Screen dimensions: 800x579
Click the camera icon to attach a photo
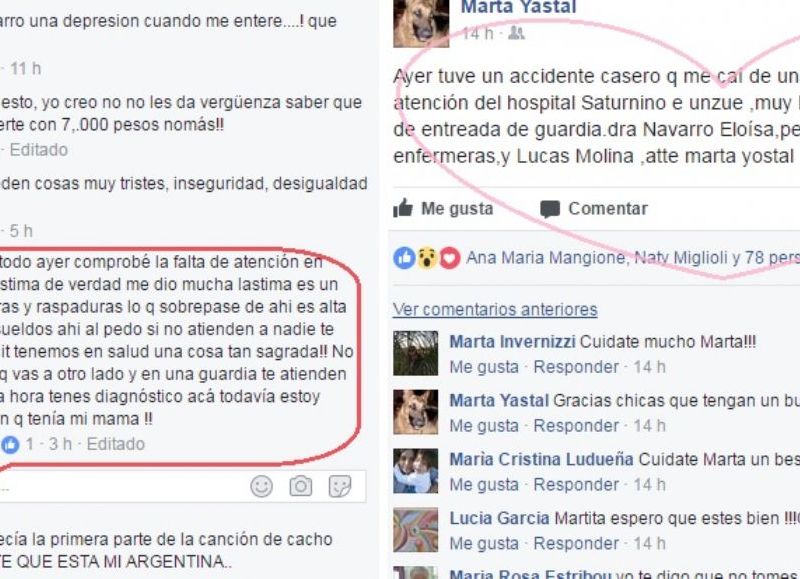pyautogui.click(x=301, y=486)
